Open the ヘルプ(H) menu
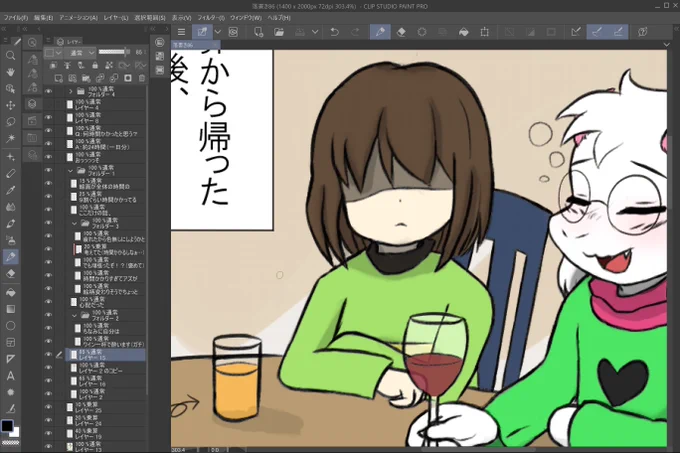Viewport: 680px width, 453px height. tap(279, 18)
